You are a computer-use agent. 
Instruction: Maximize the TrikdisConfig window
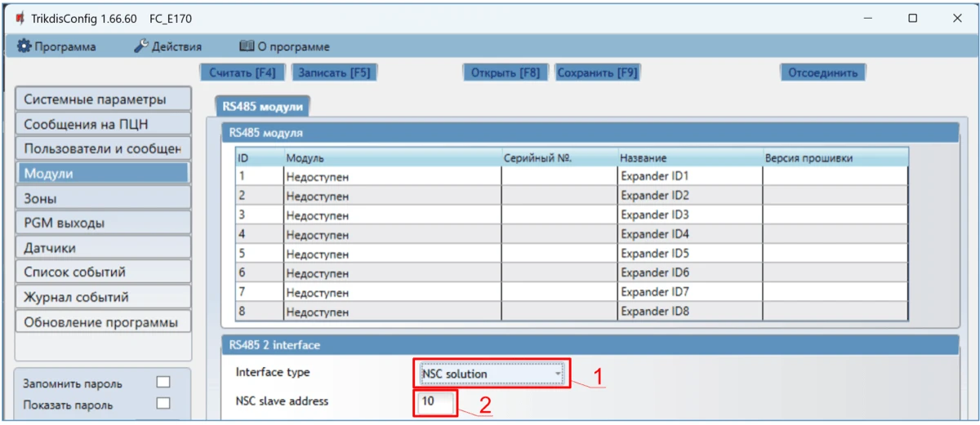912,18
